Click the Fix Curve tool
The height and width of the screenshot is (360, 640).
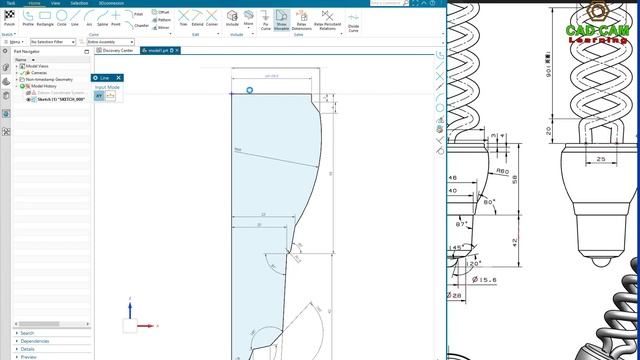click(266, 20)
